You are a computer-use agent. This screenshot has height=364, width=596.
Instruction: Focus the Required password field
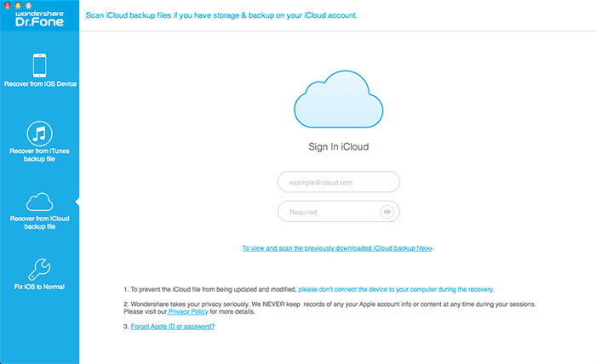pos(338,212)
